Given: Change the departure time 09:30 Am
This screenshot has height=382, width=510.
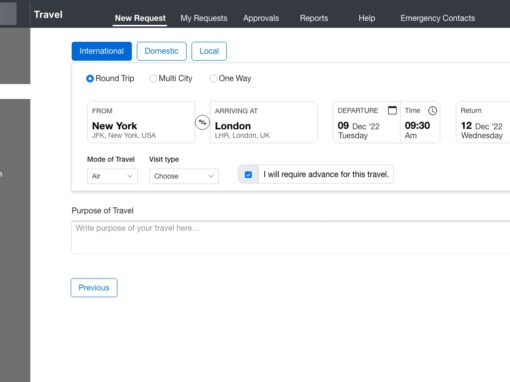Looking at the screenshot, I should [x=420, y=122].
